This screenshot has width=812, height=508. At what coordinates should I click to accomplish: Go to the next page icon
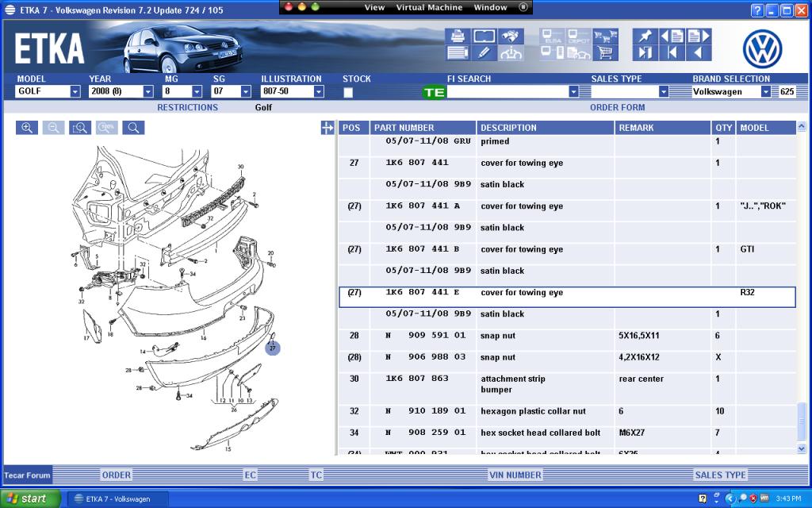(x=699, y=37)
